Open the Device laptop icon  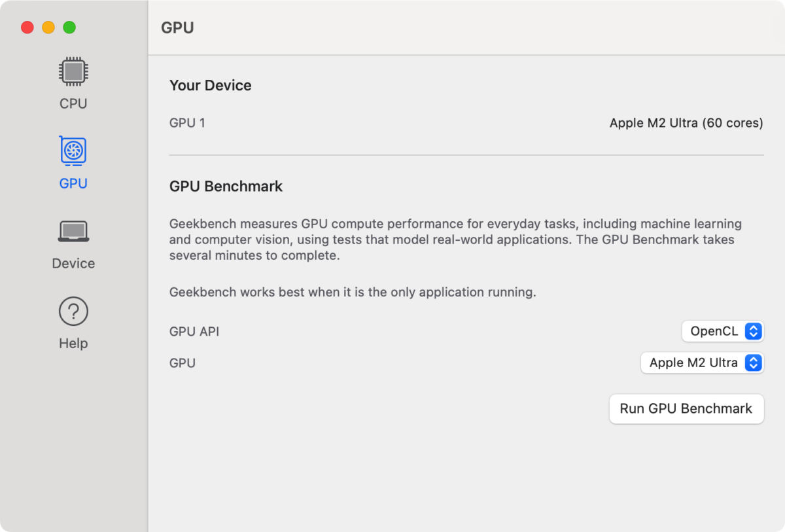(x=73, y=231)
